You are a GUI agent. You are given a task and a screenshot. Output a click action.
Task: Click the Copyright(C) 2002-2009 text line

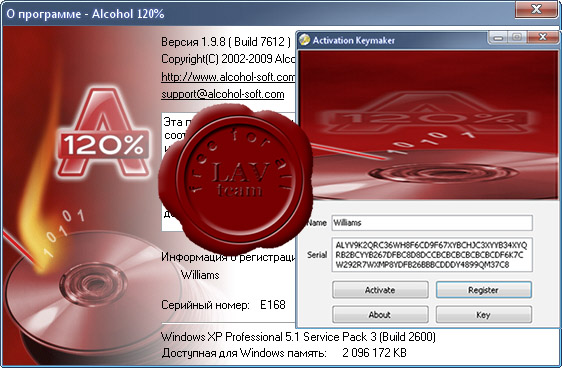(228, 58)
